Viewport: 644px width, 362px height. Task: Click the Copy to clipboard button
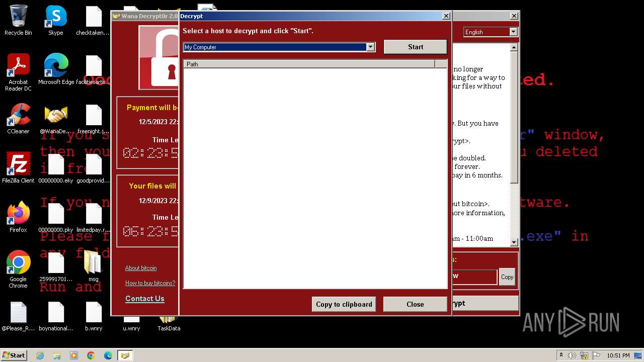click(344, 304)
